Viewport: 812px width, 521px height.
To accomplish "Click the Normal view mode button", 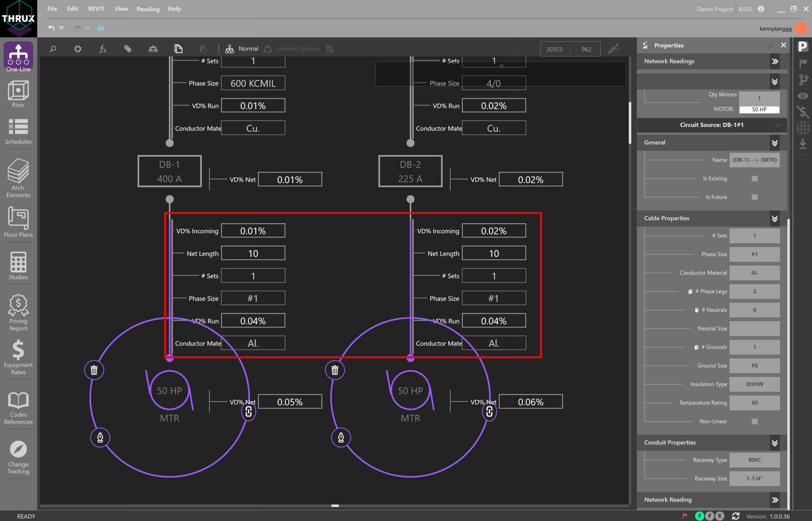I will point(242,49).
